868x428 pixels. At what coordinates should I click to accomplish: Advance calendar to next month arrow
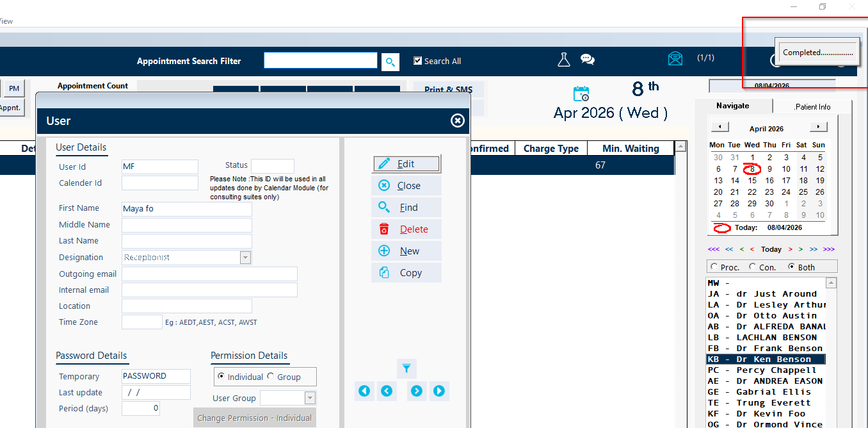[x=818, y=127]
